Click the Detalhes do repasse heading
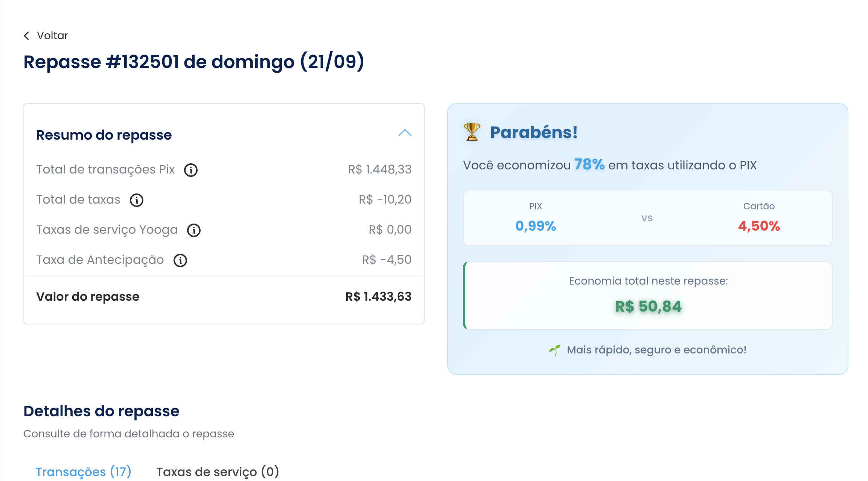This screenshot has height=481, width=868. click(101, 411)
